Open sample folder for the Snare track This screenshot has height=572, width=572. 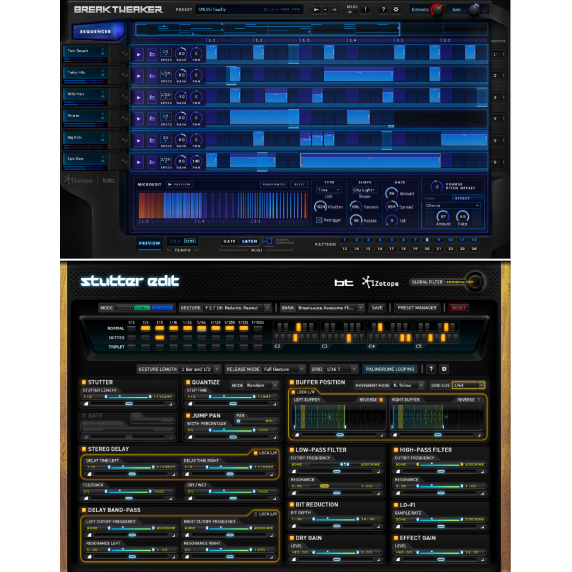coord(152,119)
